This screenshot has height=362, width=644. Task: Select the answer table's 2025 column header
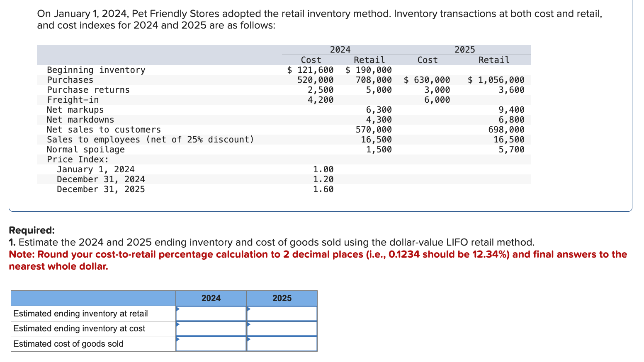[282, 298]
